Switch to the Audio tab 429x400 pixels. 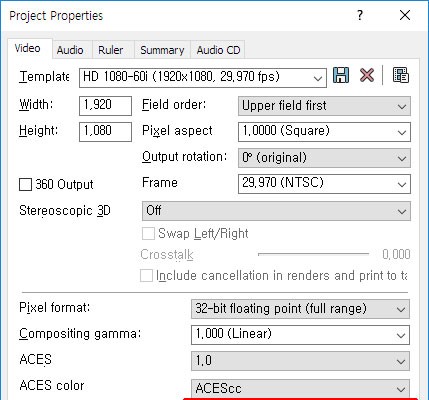coord(70,50)
